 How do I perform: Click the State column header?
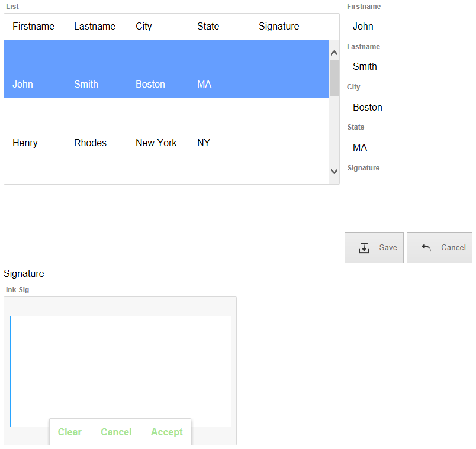(208, 27)
